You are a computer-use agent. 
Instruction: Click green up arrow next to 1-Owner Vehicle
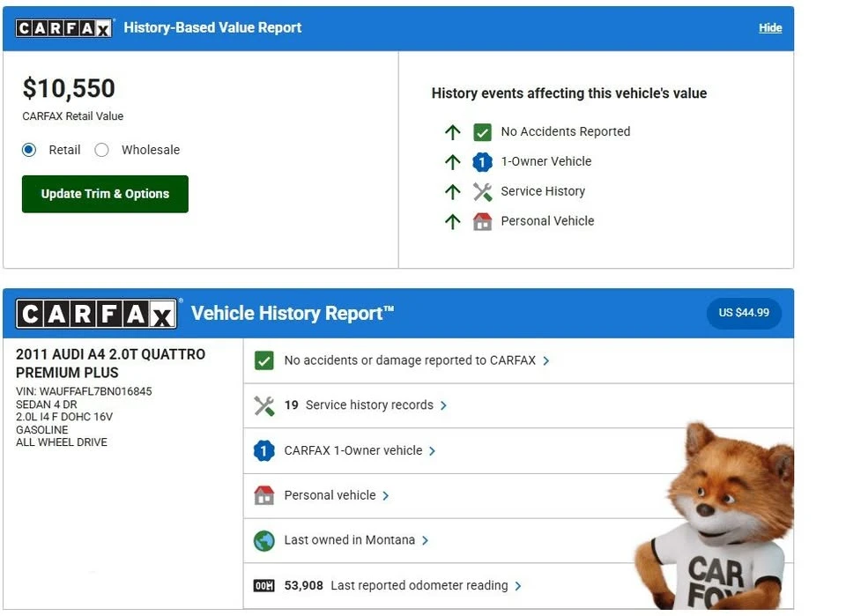453,162
